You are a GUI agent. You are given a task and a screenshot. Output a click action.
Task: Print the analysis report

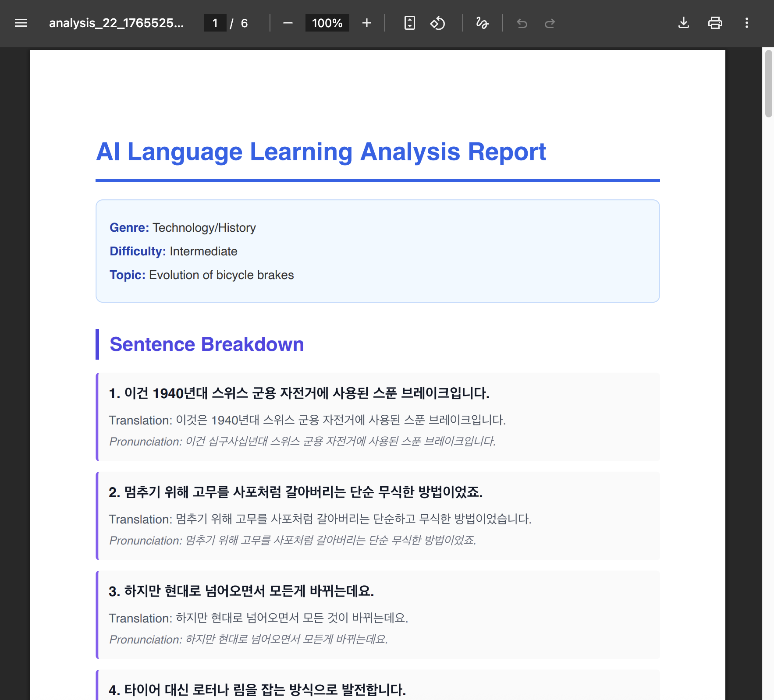(715, 23)
